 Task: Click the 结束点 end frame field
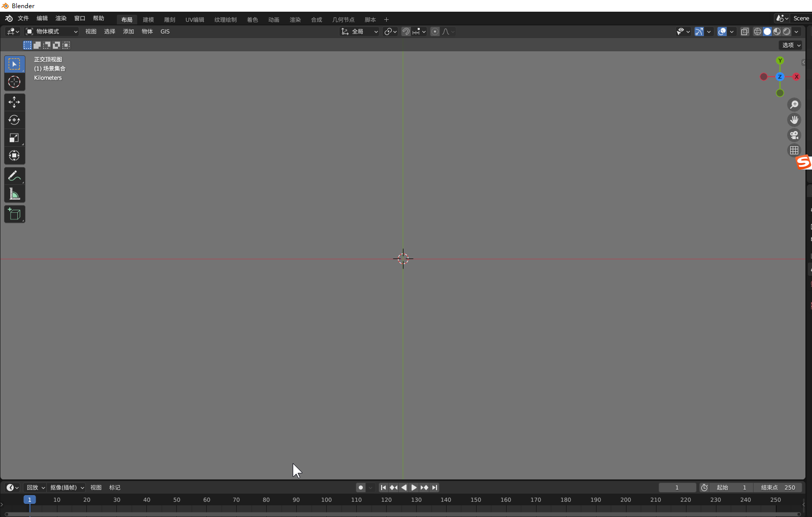778,488
